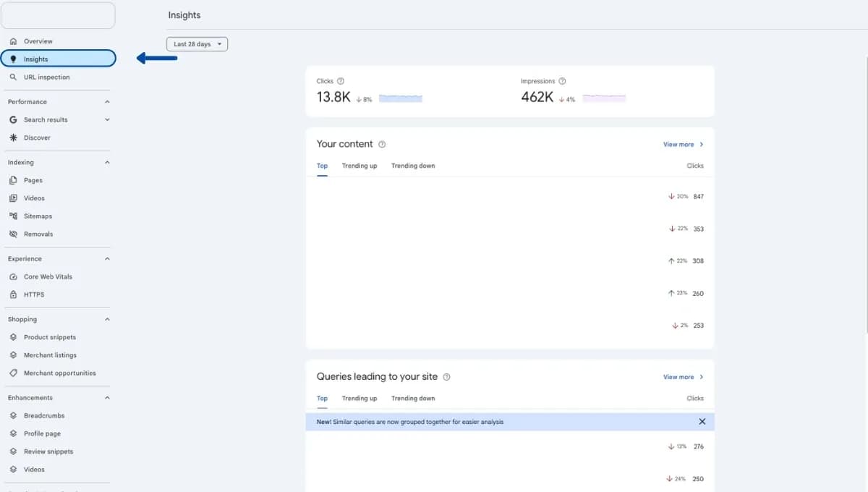Open help icon next to Impressions
The width and height of the screenshot is (868, 492).
tap(562, 81)
